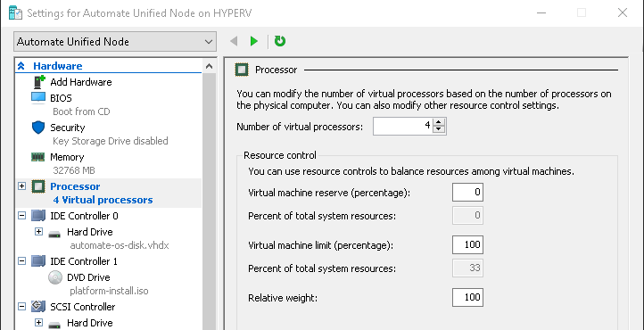
Task: Click the Relative weight field
Action: (x=467, y=297)
